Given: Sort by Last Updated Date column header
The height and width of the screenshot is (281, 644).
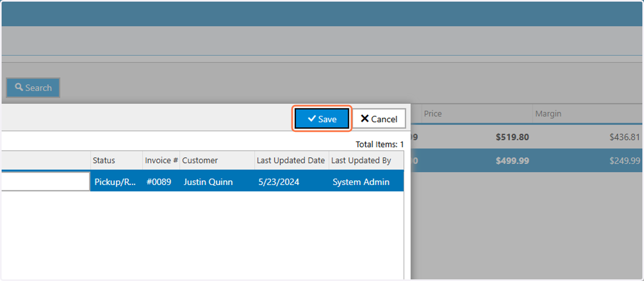Looking at the screenshot, I should pyautogui.click(x=291, y=160).
